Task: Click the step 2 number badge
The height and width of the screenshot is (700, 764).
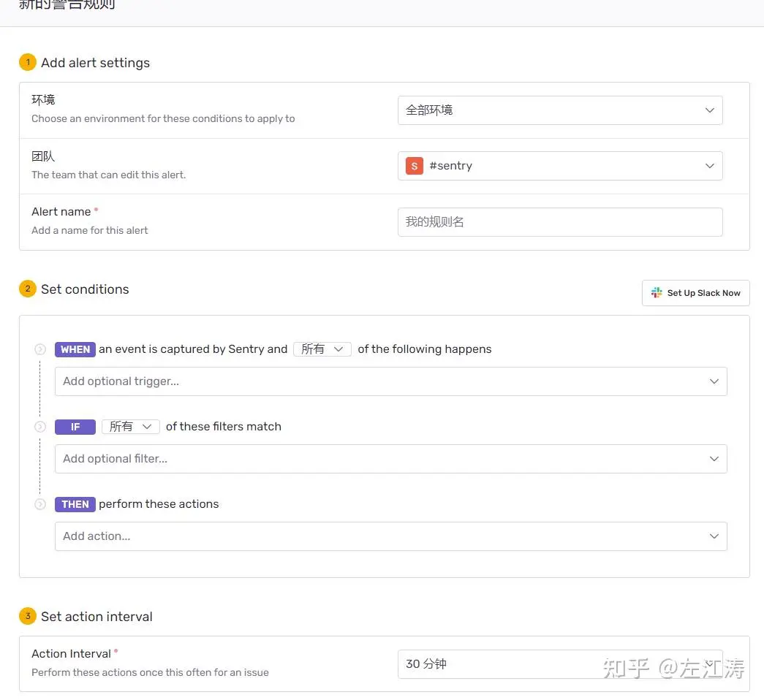Action: [27, 289]
